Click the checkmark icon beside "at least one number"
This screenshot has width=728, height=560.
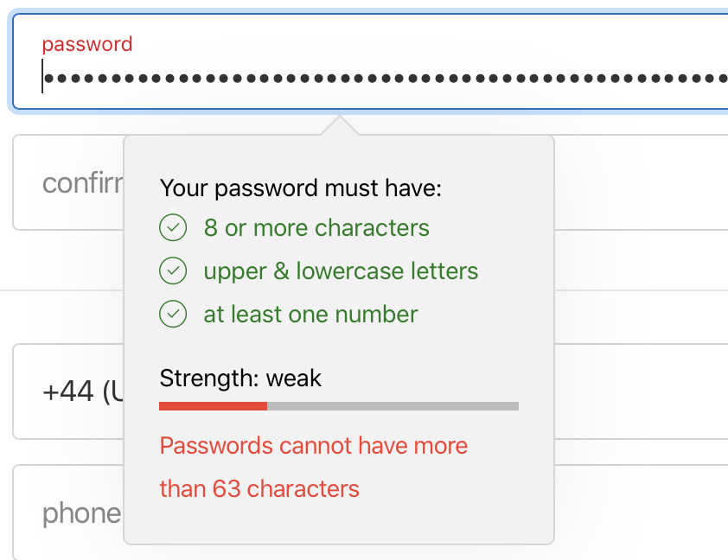[x=174, y=315]
